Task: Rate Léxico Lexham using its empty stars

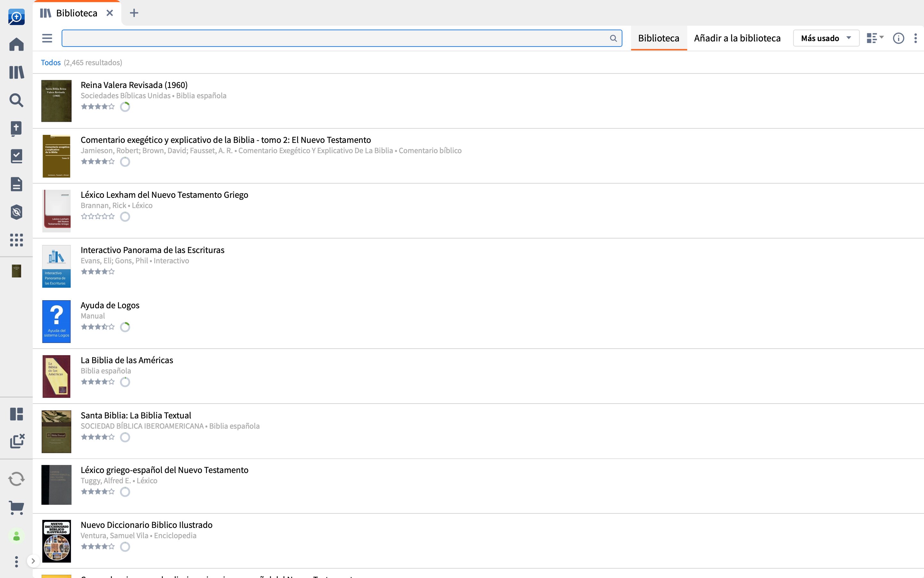Action: tap(98, 216)
